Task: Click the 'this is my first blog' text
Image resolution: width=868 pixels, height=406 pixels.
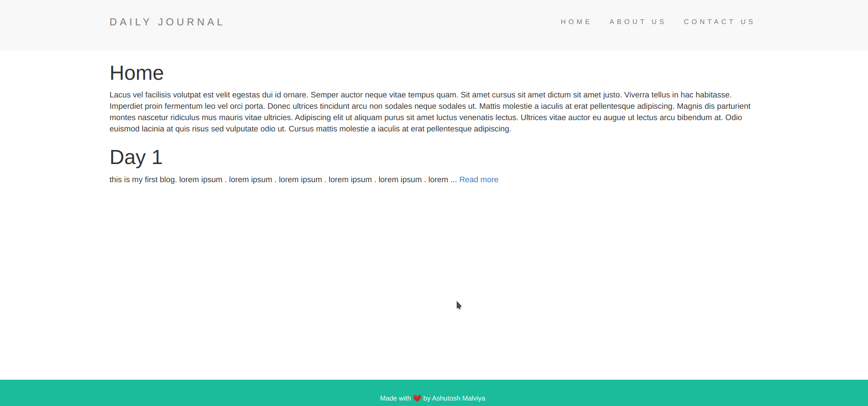Action: tap(143, 179)
